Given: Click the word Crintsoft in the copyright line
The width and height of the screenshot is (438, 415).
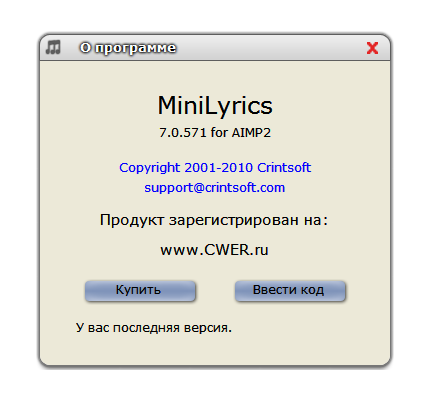Looking at the screenshot, I should [x=284, y=168].
